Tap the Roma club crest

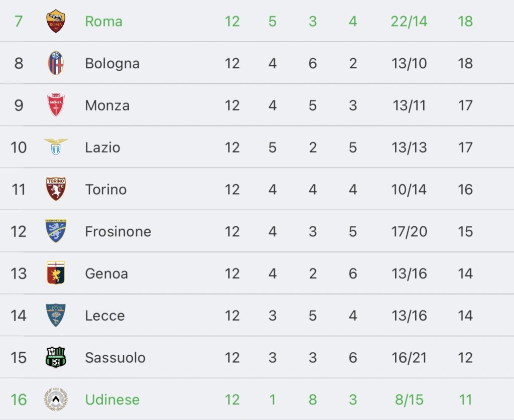[56, 21]
